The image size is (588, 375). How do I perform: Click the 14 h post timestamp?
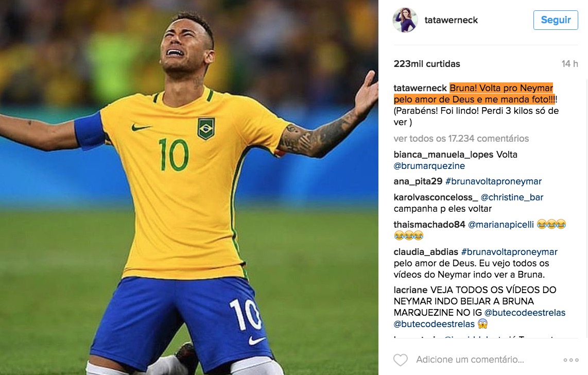[569, 64]
